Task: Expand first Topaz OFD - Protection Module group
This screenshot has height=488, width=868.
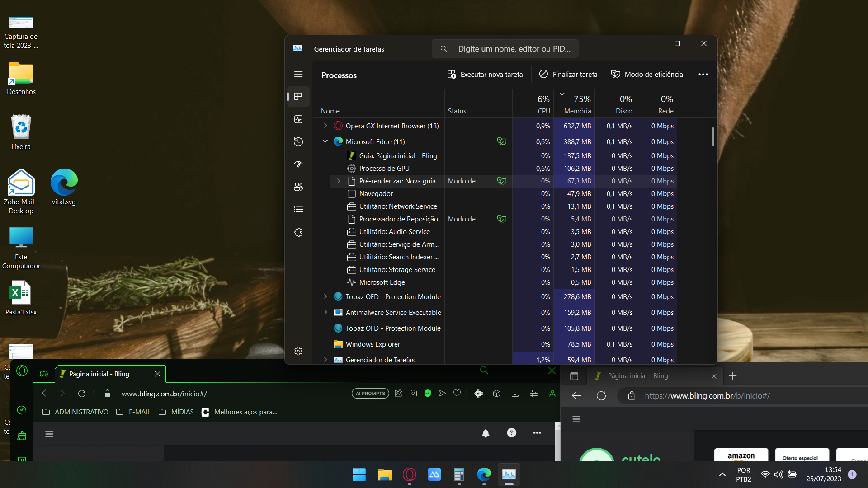Action: tap(325, 296)
